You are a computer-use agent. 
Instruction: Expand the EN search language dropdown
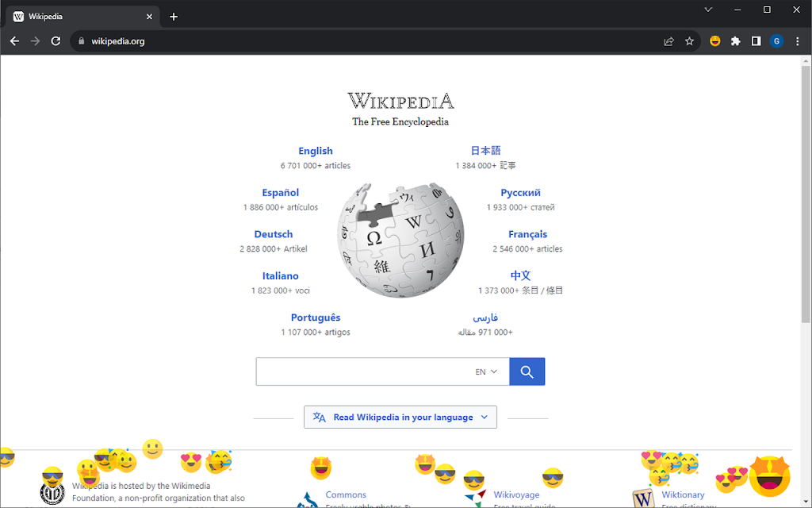click(486, 371)
